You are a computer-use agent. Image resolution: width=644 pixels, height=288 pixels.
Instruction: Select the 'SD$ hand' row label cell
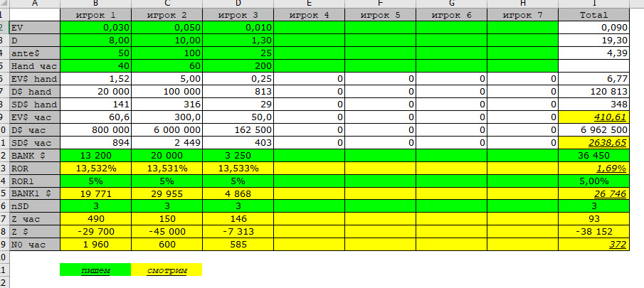[x=34, y=105]
